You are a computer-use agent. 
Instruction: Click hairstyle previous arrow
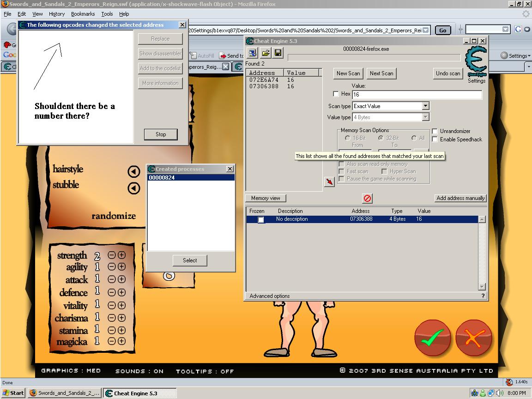click(x=133, y=172)
